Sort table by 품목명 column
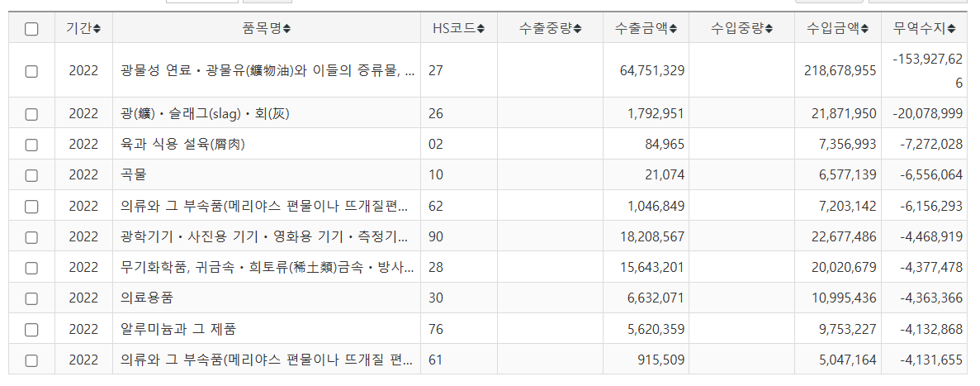The width and height of the screenshot is (980, 386). 266,28
